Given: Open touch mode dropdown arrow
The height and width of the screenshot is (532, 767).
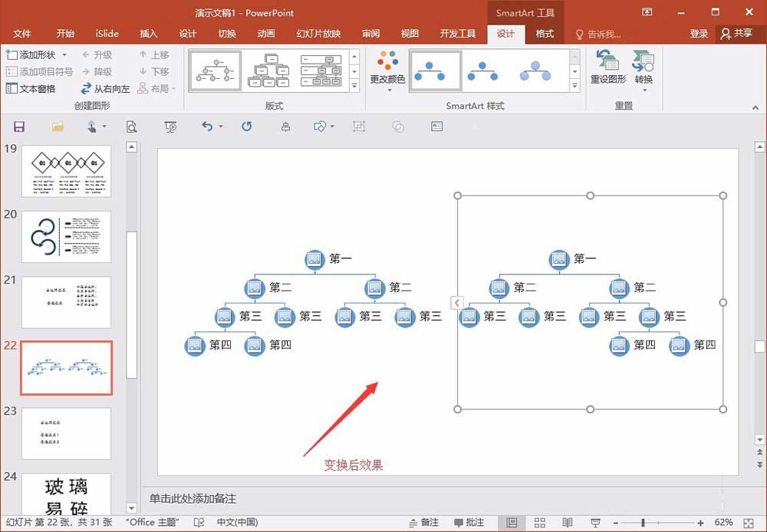Looking at the screenshot, I should coord(104,126).
